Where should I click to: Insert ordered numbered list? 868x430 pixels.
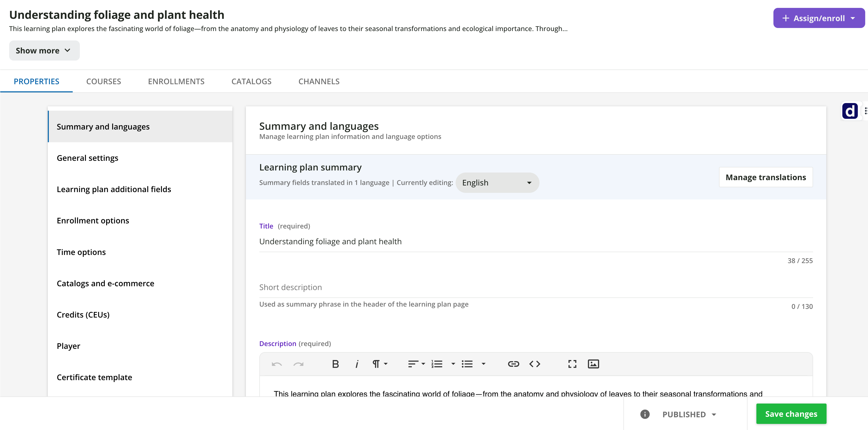point(437,364)
